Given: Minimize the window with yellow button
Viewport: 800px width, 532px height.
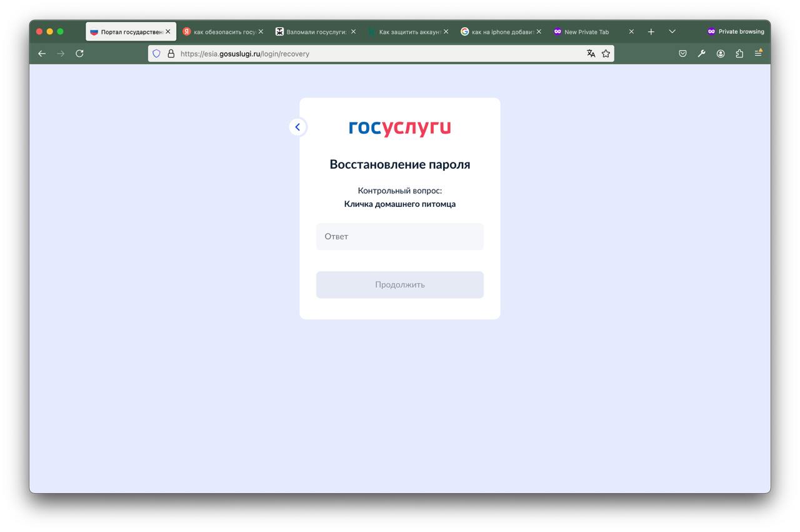Looking at the screenshot, I should point(50,31).
